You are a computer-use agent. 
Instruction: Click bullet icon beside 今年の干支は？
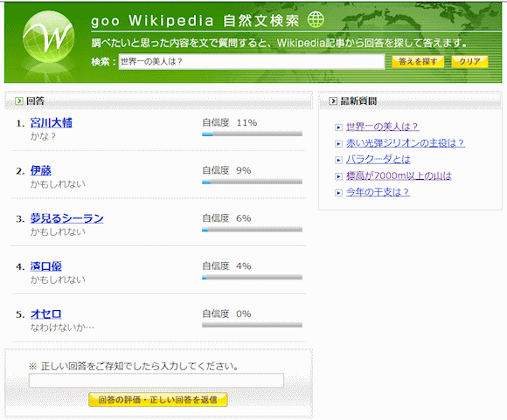tap(338, 193)
